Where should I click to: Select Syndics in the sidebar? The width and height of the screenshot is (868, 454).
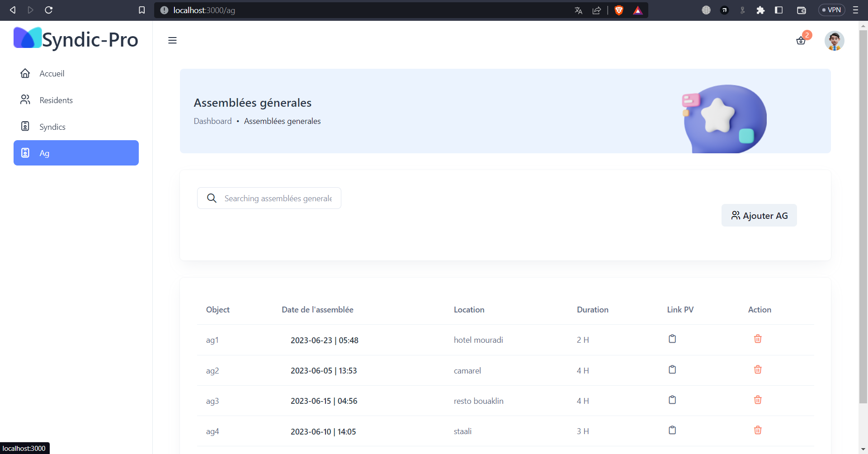tap(52, 127)
